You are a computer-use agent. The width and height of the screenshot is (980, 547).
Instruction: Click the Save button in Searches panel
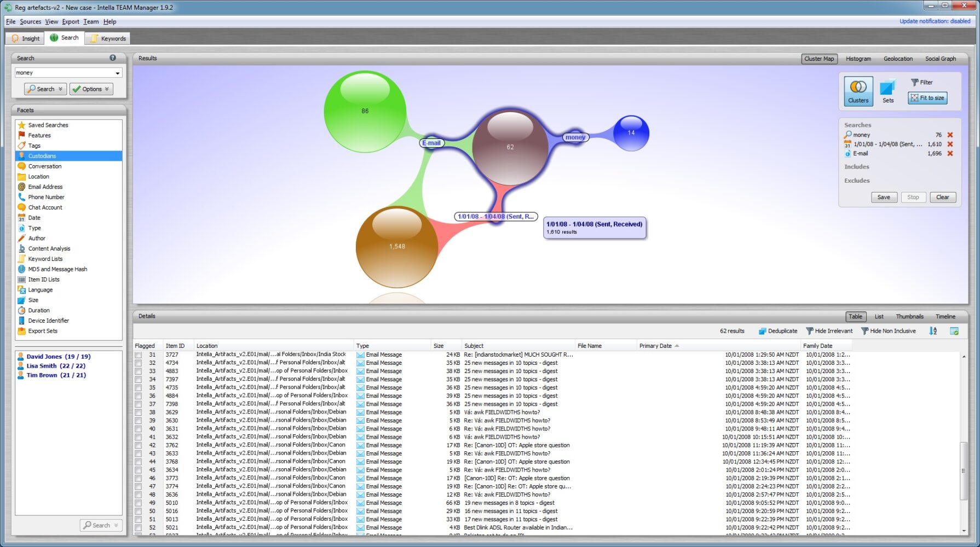click(x=883, y=197)
